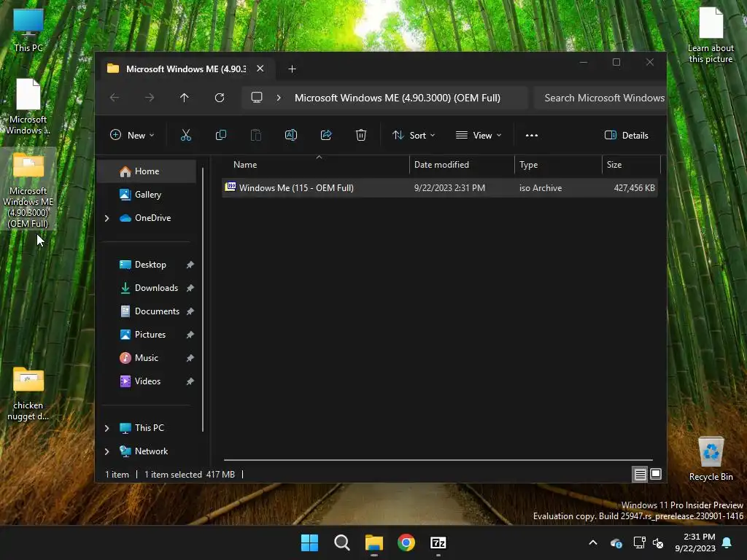
Task: Open the New dropdown menu
Action: [x=132, y=135]
